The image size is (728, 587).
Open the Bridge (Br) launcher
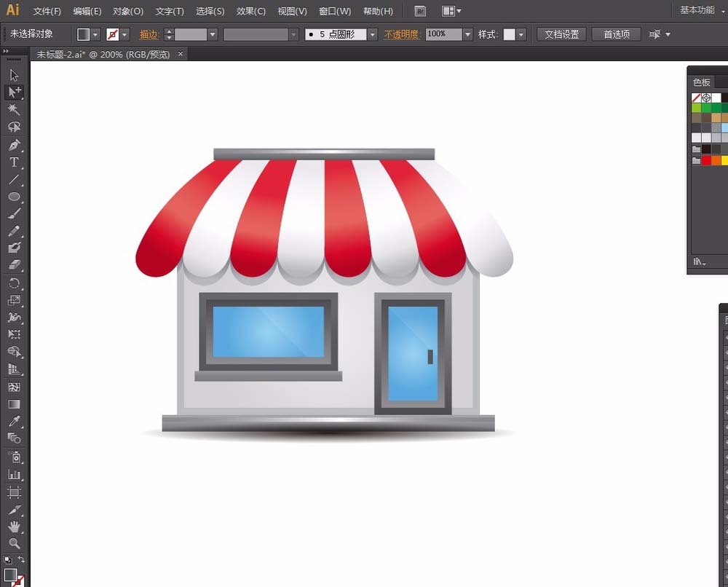point(420,11)
